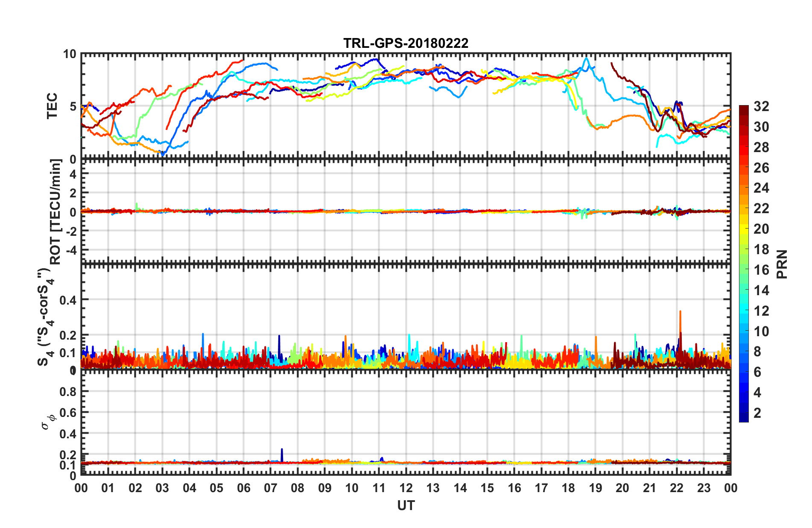Click the UT x-axis label
812x528 pixels.
[406, 506]
